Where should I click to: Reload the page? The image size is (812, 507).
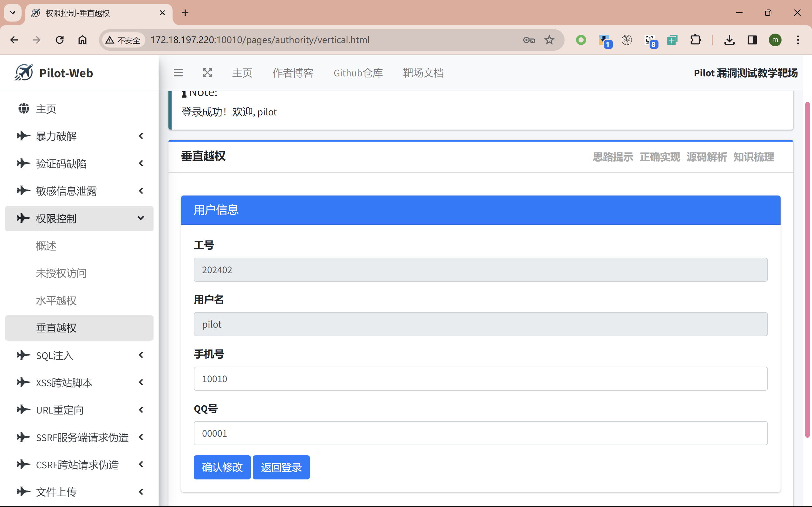60,40
